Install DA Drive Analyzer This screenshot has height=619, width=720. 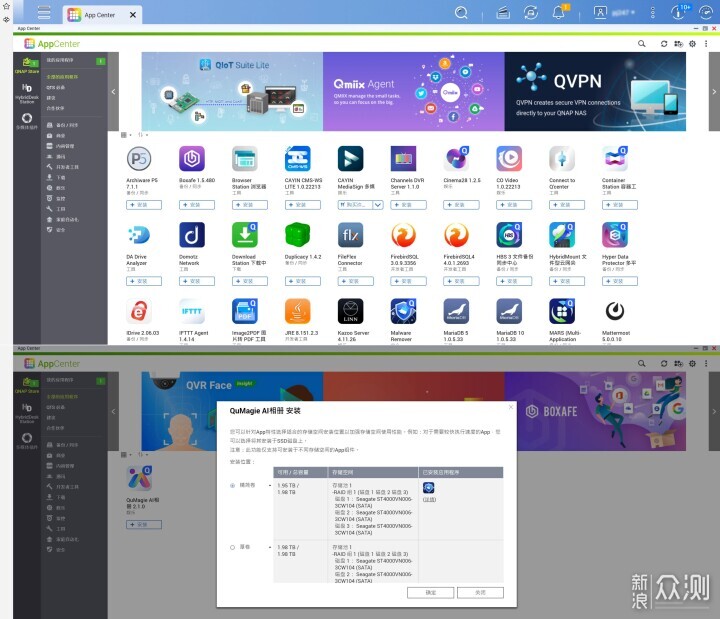click(x=144, y=281)
